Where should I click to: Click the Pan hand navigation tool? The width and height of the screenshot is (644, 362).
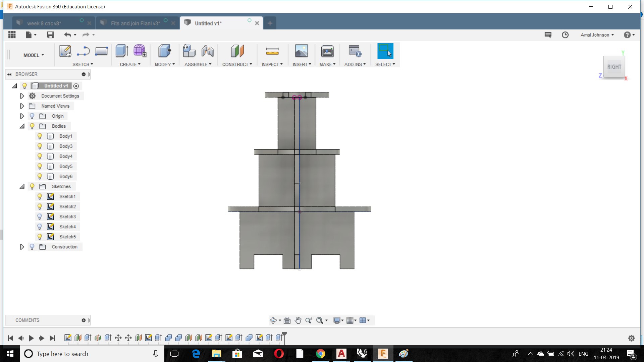tap(298, 320)
